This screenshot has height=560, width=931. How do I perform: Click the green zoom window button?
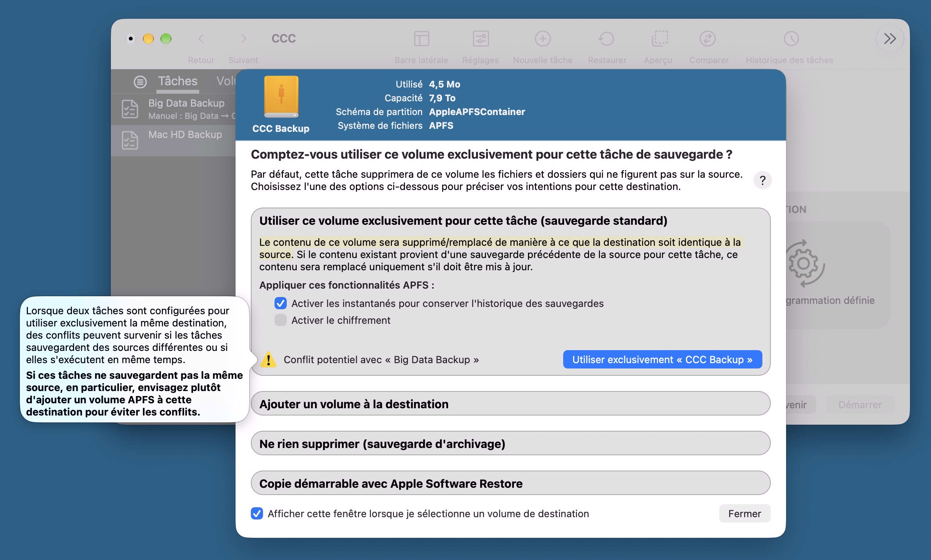click(166, 39)
